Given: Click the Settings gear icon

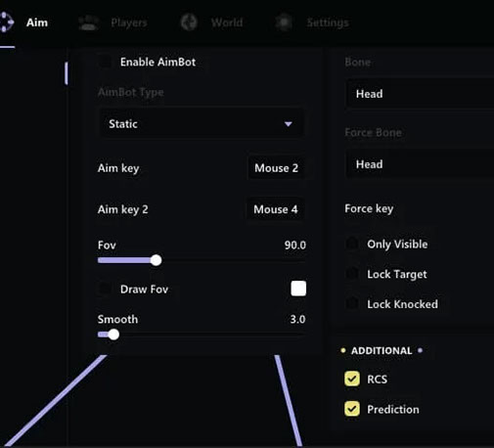Looking at the screenshot, I should tap(284, 22).
